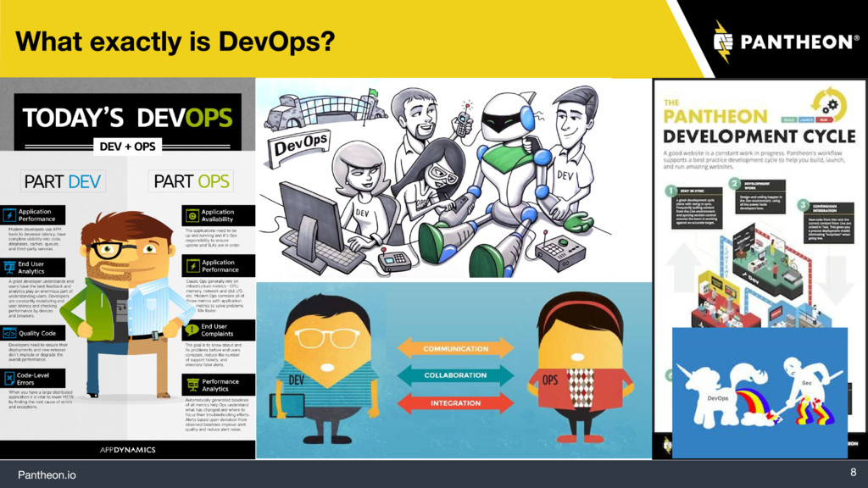Click the "Pantheon.io" footer text

pos(47,474)
